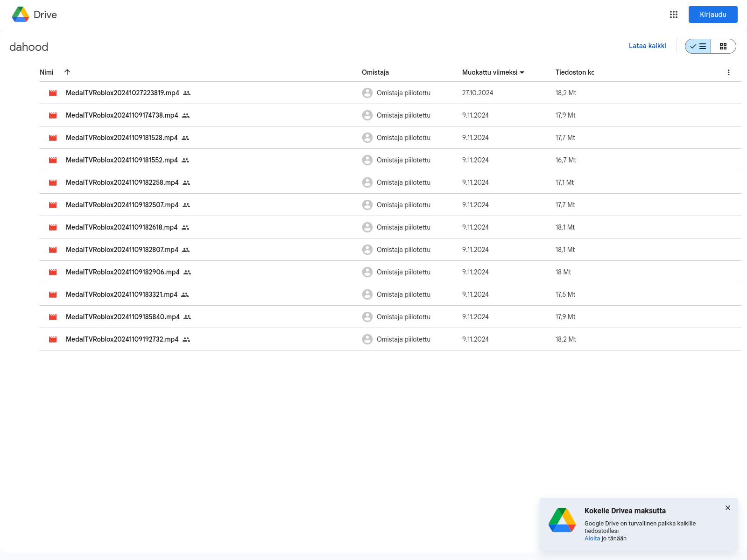The image size is (747, 560).
Task: Click shared icon next to MedalTVRoblox20241109174738.mp4
Action: [x=186, y=115]
